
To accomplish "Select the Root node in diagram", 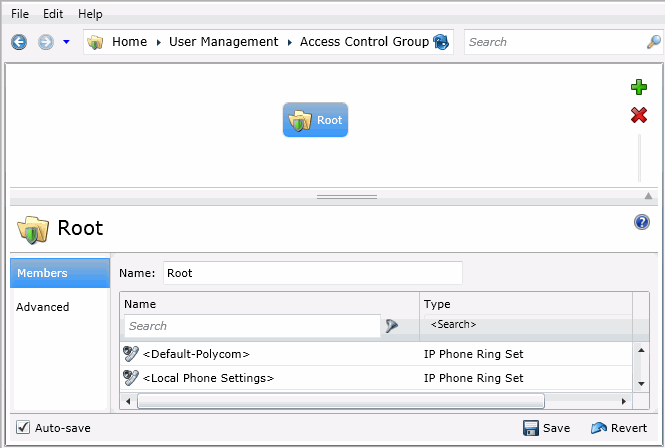I will pyautogui.click(x=315, y=120).
